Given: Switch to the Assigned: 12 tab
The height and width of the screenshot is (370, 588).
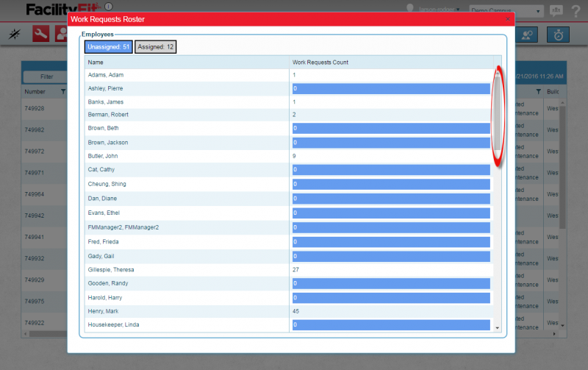Looking at the screenshot, I should click(x=155, y=47).
